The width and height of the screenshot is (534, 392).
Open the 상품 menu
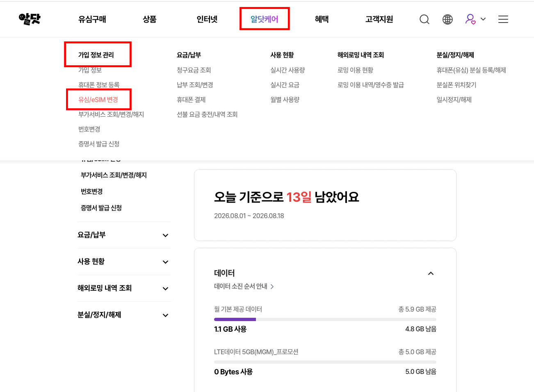(x=150, y=19)
